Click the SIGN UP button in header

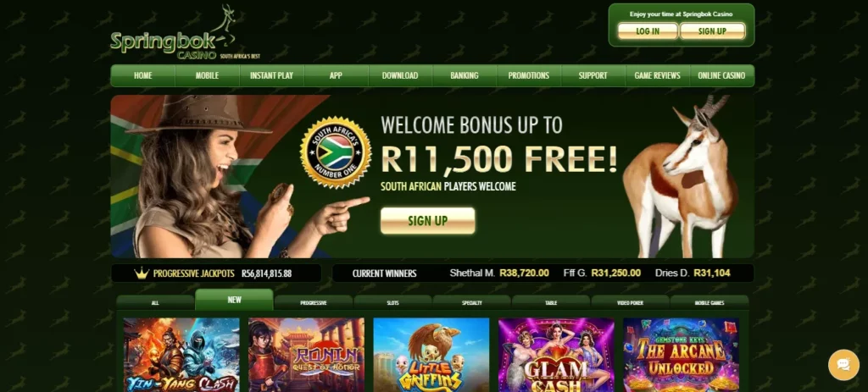pyautogui.click(x=712, y=31)
